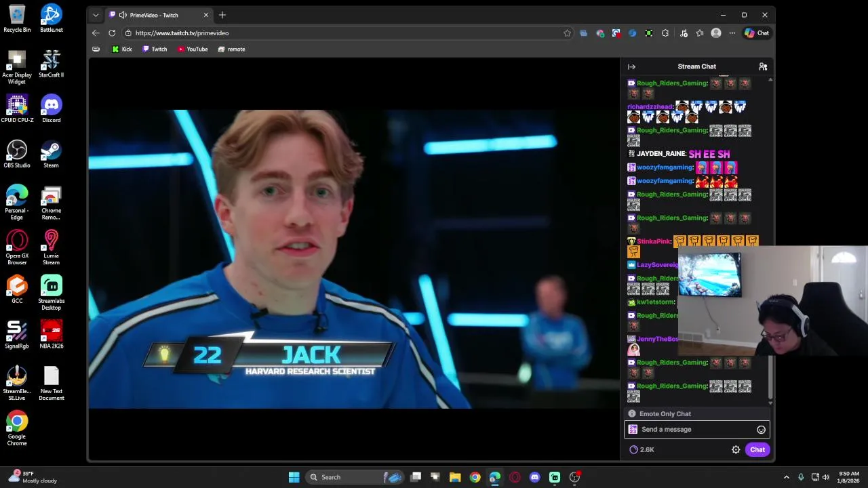Open a new browser tab
Image resolution: width=868 pixels, height=488 pixels.
pyautogui.click(x=222, y=15)
